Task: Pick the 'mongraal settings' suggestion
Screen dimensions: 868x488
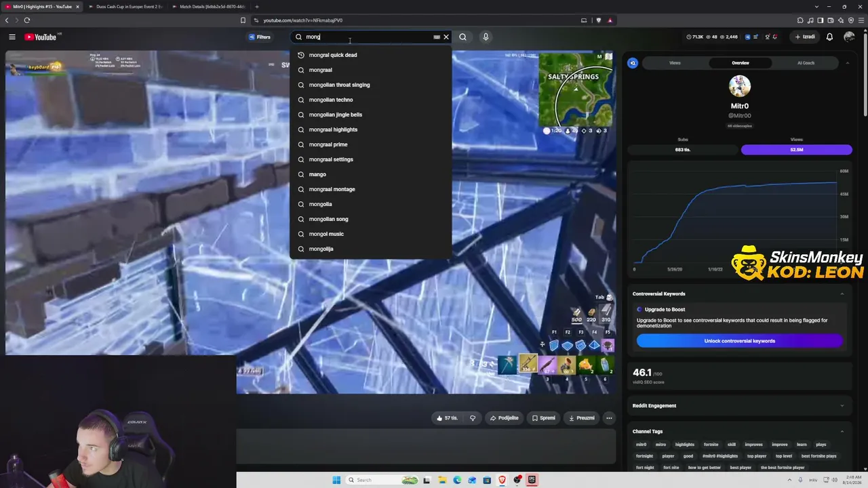Action: [x=371, y=159]
